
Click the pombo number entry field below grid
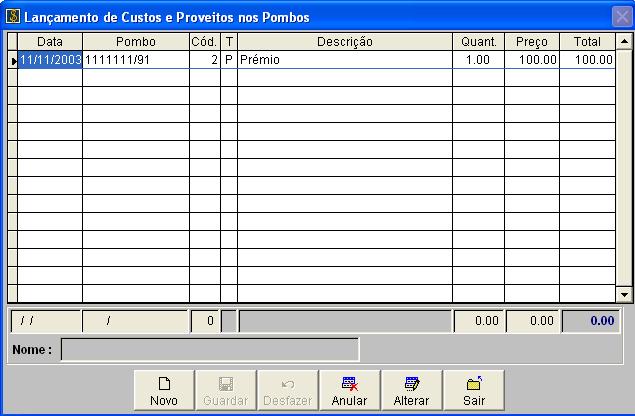(x=136, y=321)
